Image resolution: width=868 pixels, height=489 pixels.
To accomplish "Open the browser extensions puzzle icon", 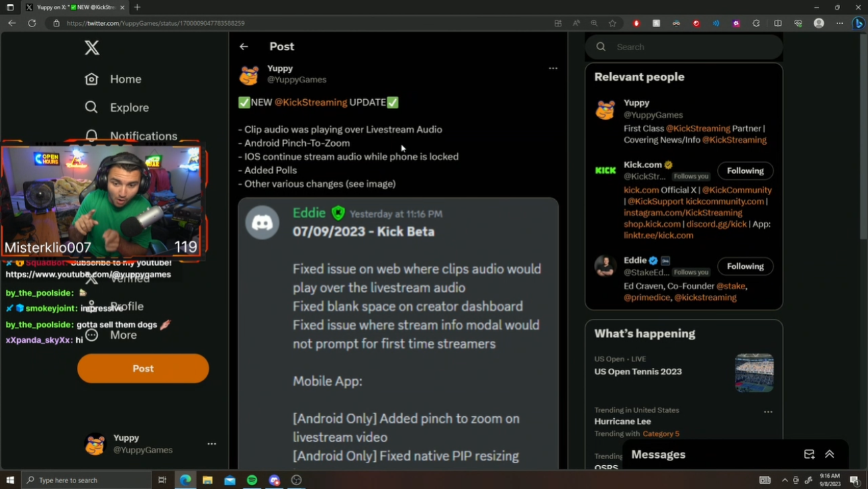I will point(756,23).
